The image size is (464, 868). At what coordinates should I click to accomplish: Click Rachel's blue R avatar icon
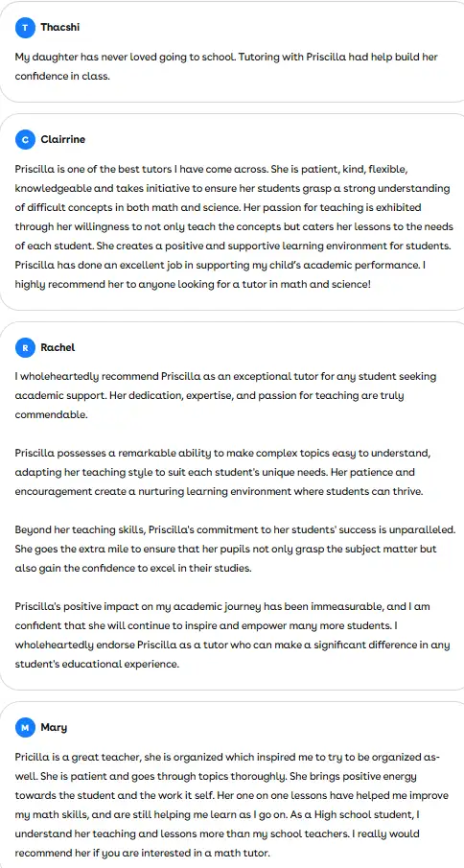pyautogui.click(x=24, y=348)
